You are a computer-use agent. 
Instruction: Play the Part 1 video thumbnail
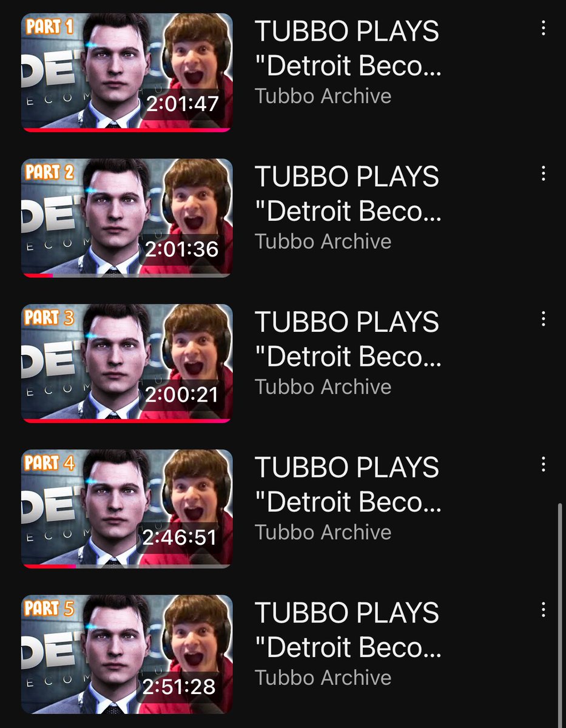coord(127,72)
